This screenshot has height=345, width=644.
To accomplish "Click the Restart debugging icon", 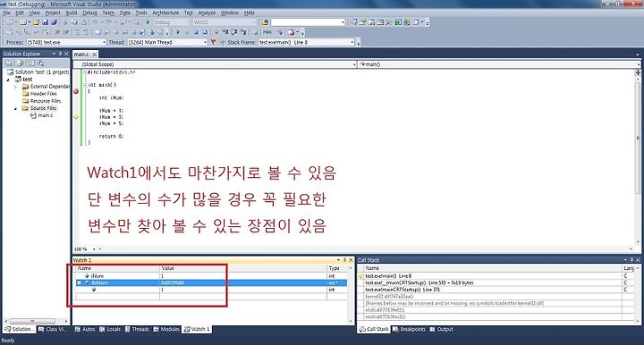I will [205, 32].
